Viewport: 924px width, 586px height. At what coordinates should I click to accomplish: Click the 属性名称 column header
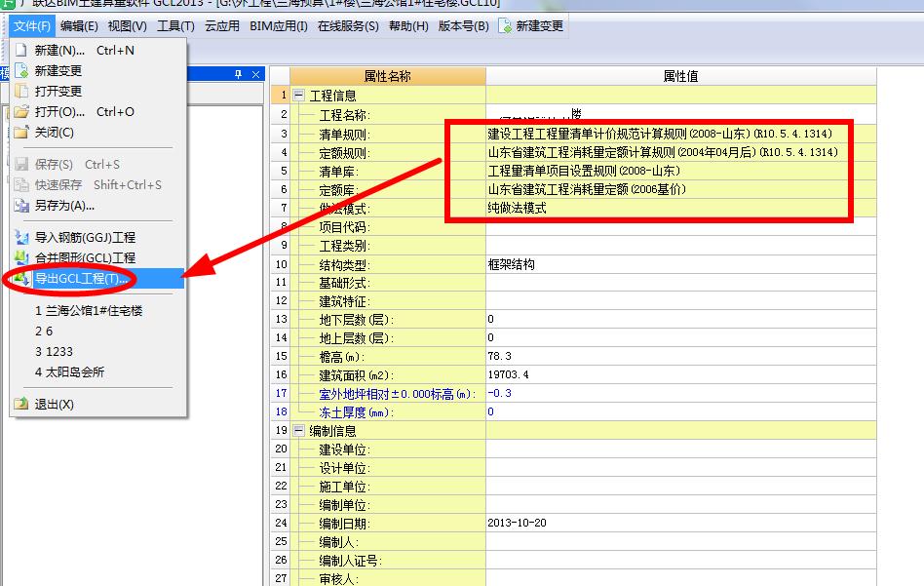(388, 76)
